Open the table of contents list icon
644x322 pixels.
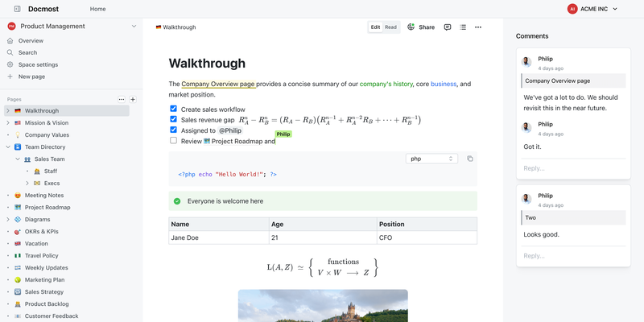[463, 27]
